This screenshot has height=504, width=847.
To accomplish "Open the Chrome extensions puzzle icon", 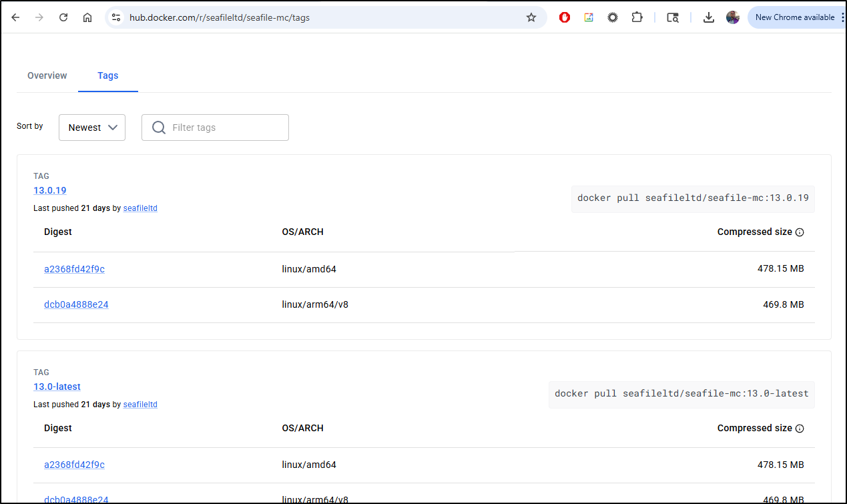I will (x=637, y=18).
